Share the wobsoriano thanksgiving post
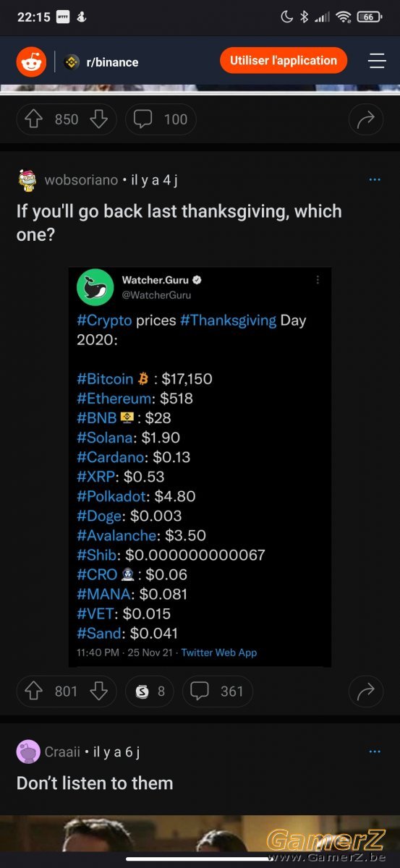 point(366,692)
